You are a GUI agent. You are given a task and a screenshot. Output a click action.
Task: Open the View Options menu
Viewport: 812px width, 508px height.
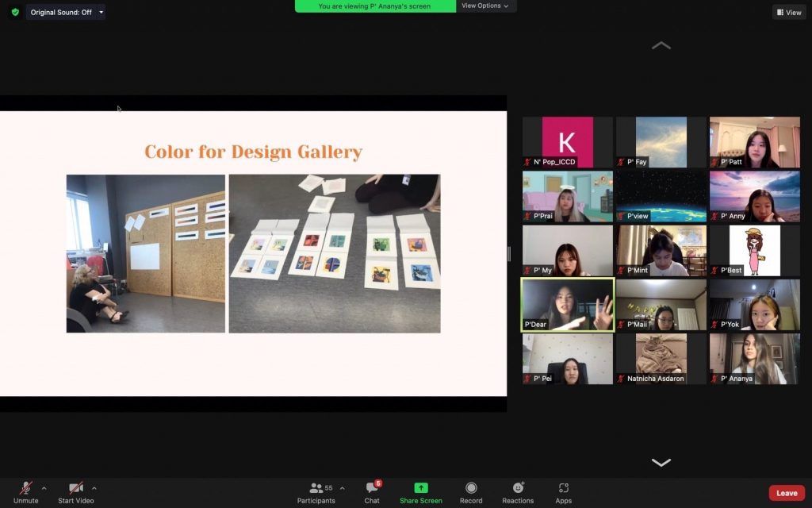pos(485,6)
